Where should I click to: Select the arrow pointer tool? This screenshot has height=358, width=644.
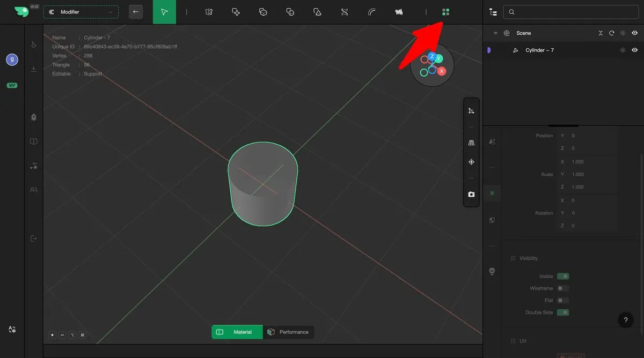coord(164,12)
